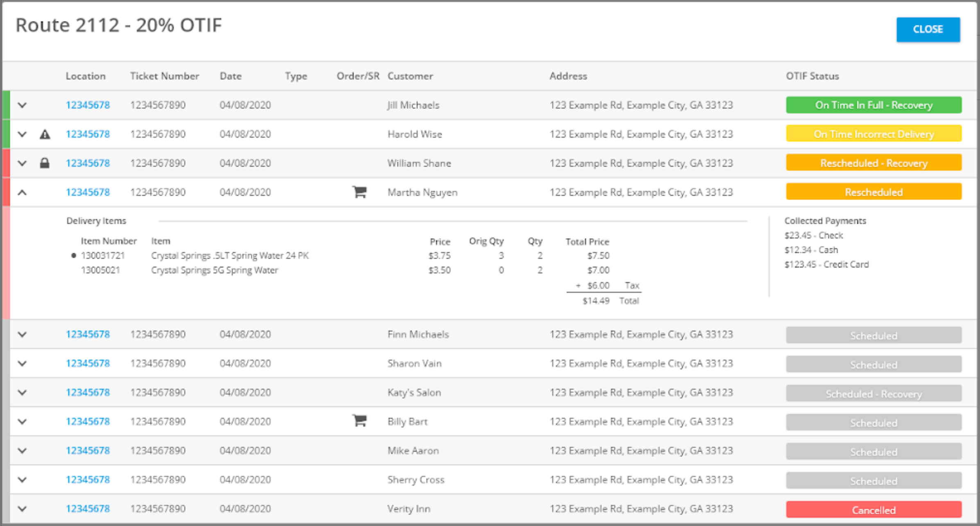Click the cart icon on Martha Nguyen row

(359, 192)
